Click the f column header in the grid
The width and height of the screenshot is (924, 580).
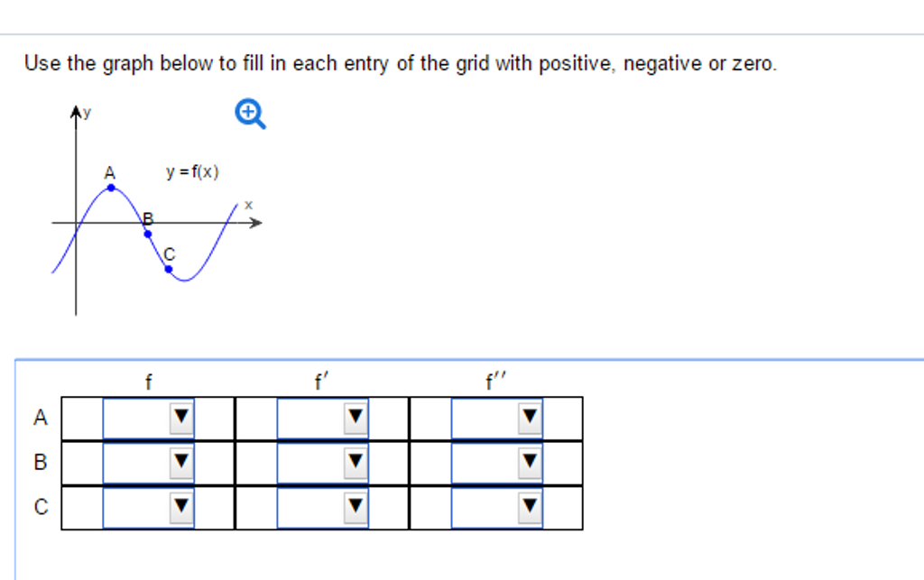click(x=149, y=382)
